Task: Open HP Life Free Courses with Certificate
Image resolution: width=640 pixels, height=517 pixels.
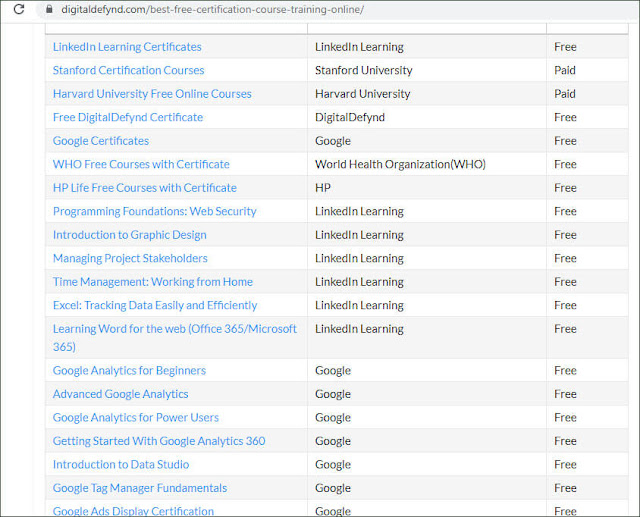Action: (144, 188)
